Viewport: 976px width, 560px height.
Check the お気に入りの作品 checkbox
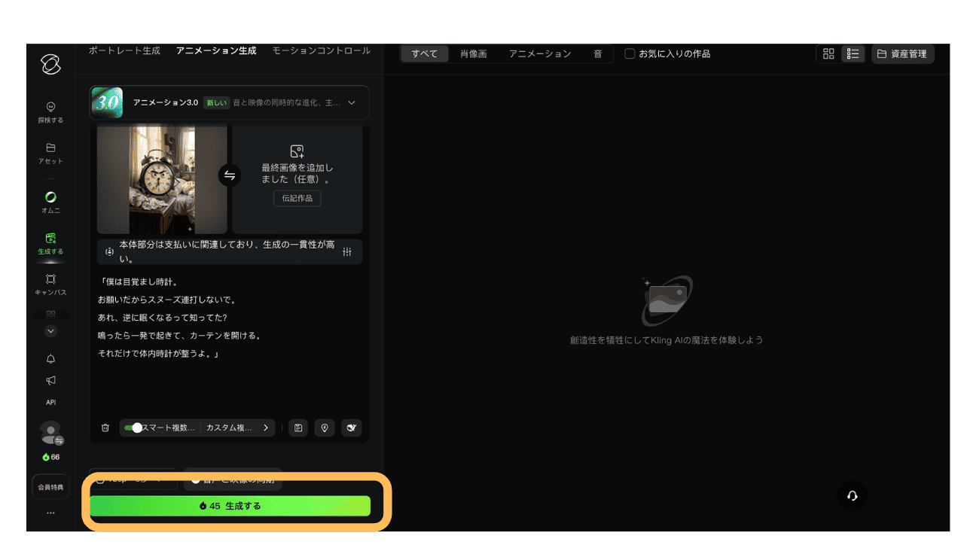coord(630,54)
